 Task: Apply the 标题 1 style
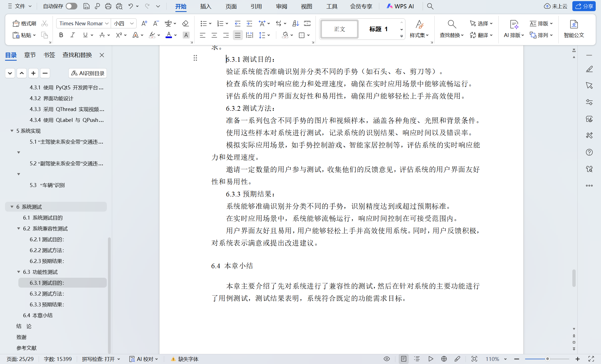pos(378,29)
